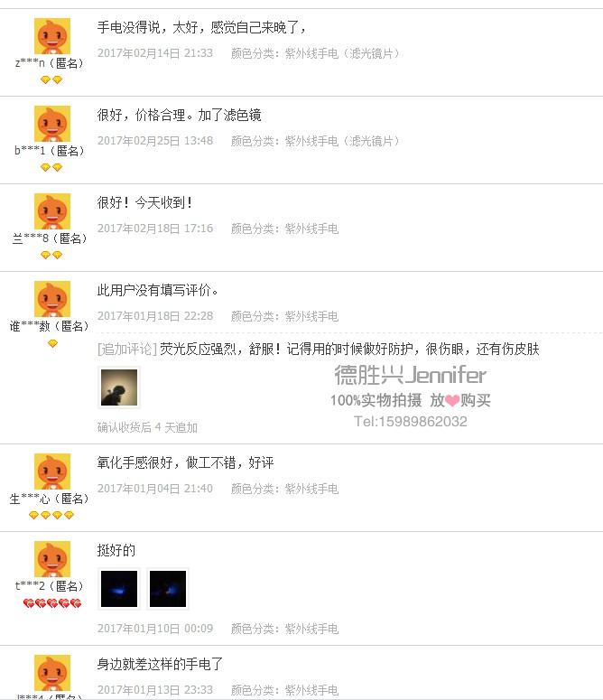Click avatar of user 兰***8
Viewport: 603px width, 700px height.
pos(52,211)
